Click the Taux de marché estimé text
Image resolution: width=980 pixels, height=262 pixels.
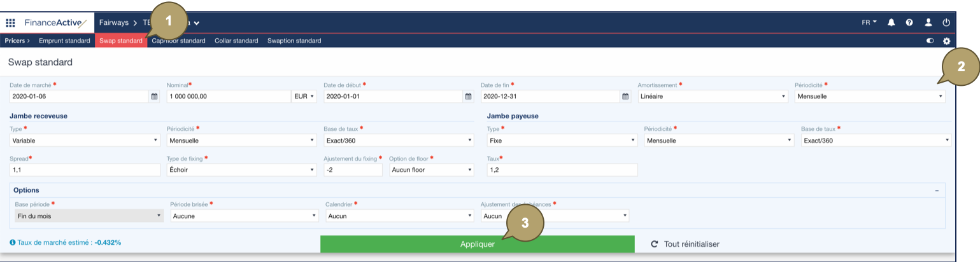pos(69,242)
